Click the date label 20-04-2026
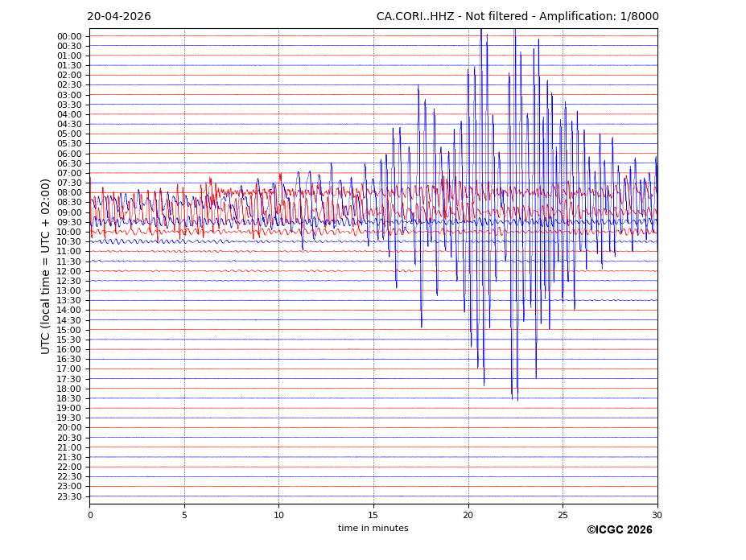The height and width of the screenshot is (560, 746). (118, 17)
